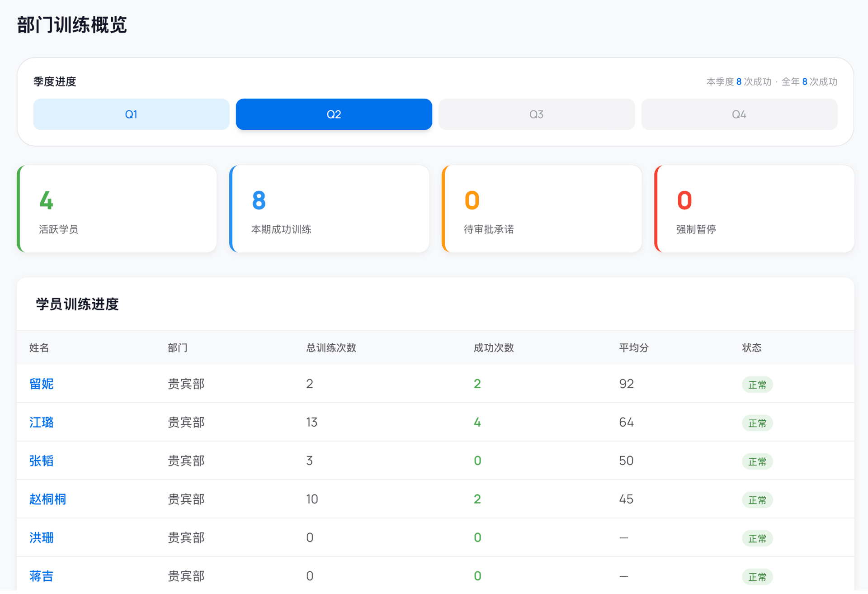Viewport: 868px width, 594px height.
Task: Click the 正常 status badge for 蒋吉
Action: (757, 577)
